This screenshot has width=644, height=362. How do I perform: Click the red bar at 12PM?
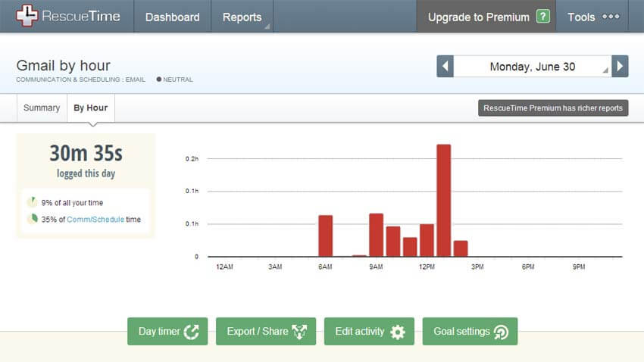click(x=427, y=240)
